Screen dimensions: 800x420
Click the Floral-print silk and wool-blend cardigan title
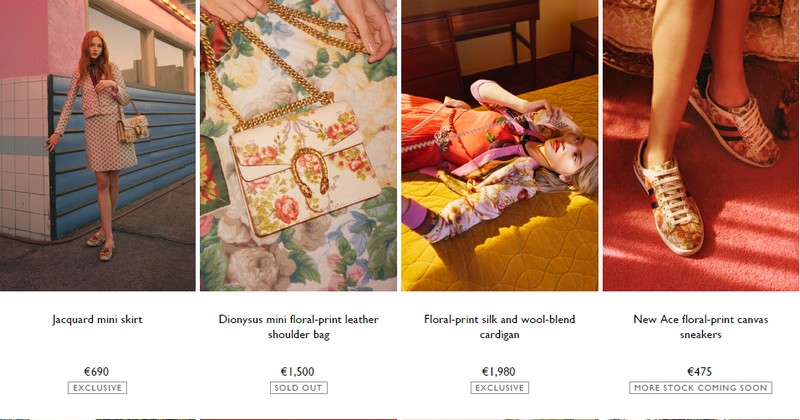(x=499, y=327)
